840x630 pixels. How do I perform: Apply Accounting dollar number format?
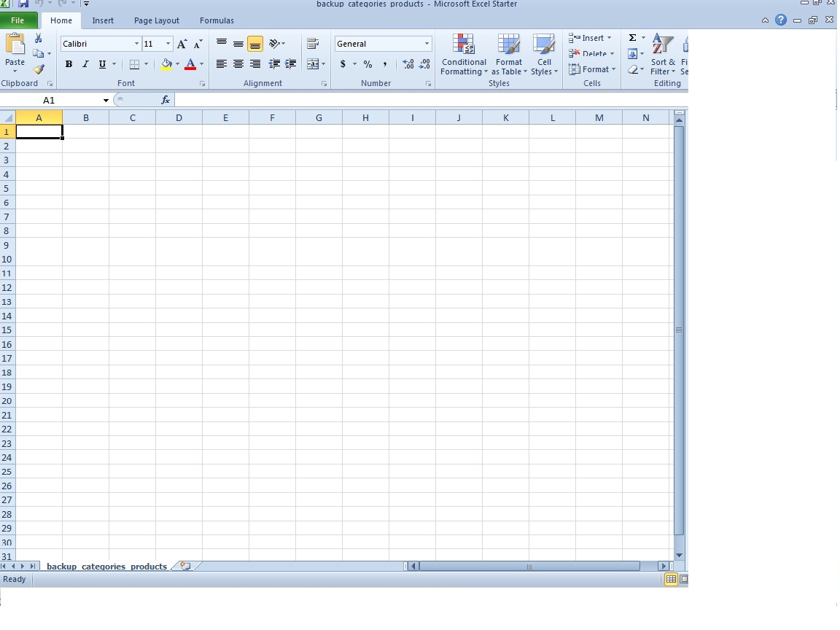[x=343, y=64]
